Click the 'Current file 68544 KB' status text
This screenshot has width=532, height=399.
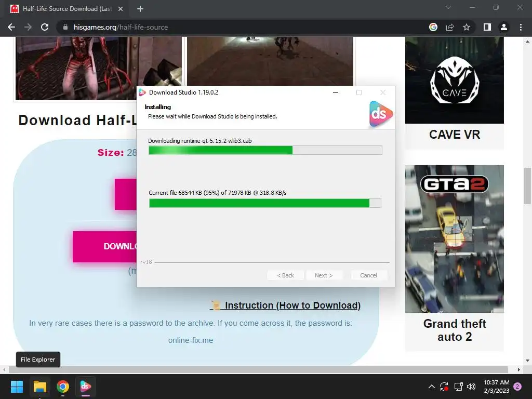pos(218,193)
